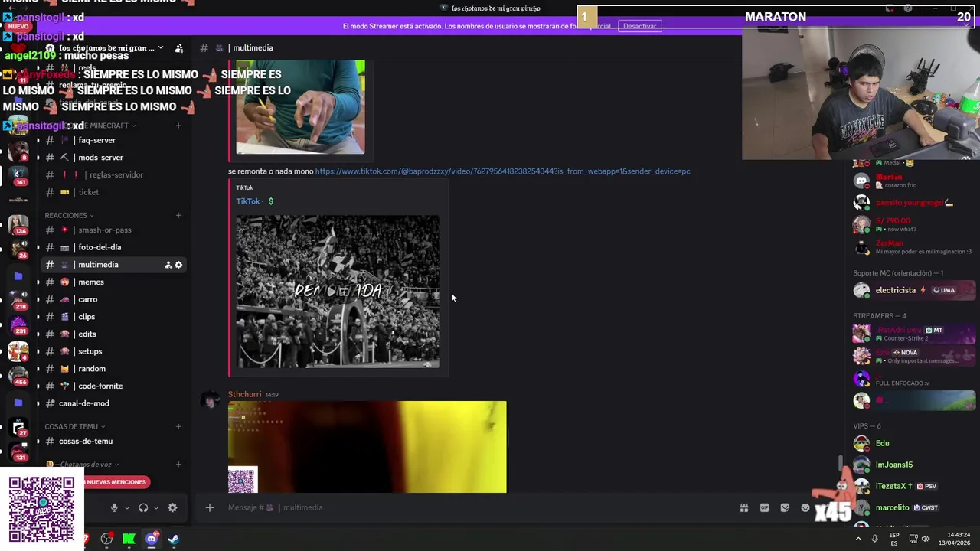Open the reglas-servidor channel
This screenshot has height=551, width=980.
(113, 174)
